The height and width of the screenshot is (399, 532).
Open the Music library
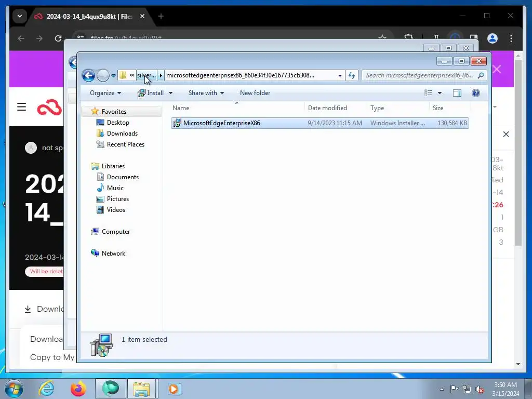coord(115,188)
